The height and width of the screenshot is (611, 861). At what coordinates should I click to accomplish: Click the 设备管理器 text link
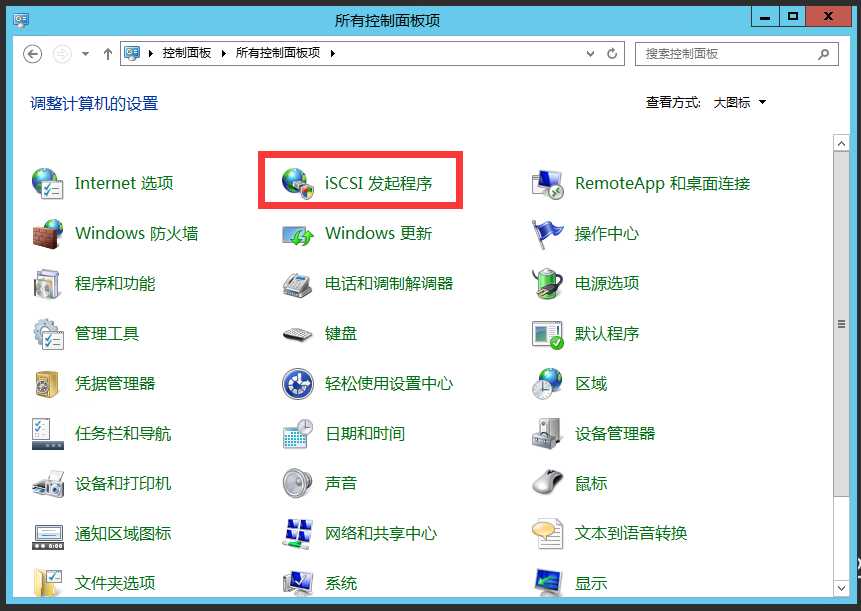[x=615, y=433]
